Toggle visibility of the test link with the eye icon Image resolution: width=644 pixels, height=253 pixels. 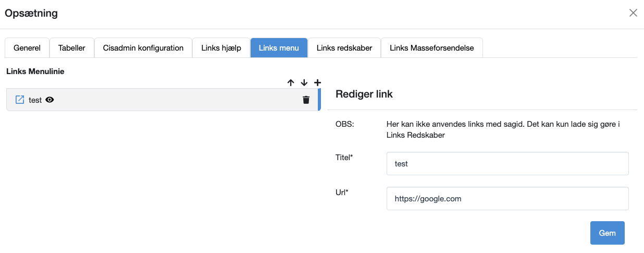coord(50,100)
